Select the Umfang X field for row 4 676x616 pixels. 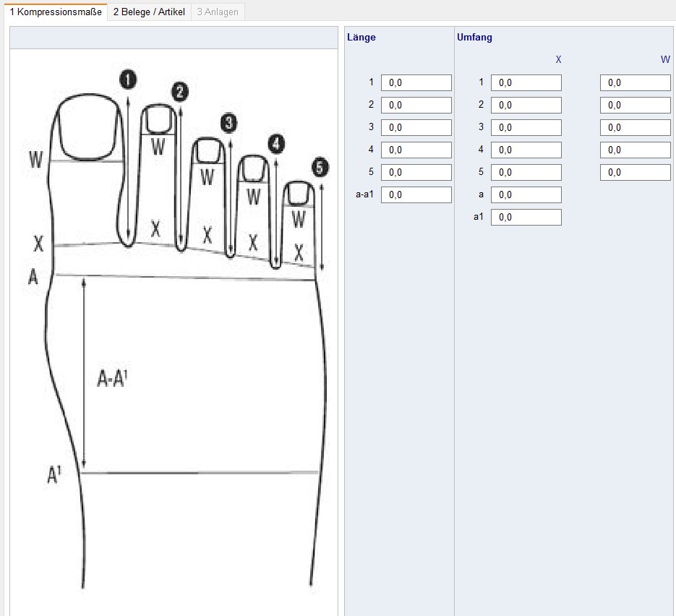526,150
